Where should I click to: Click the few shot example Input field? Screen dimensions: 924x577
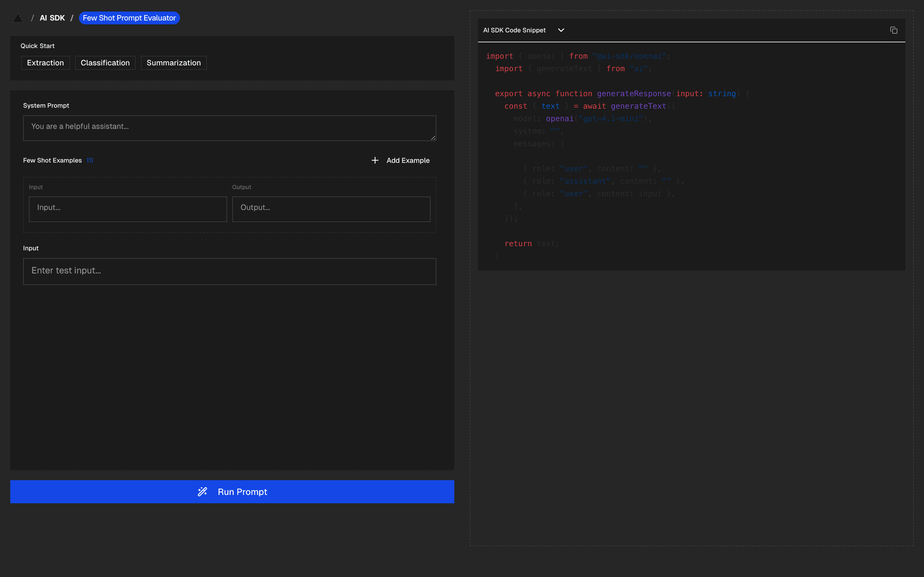pos(128,209)
